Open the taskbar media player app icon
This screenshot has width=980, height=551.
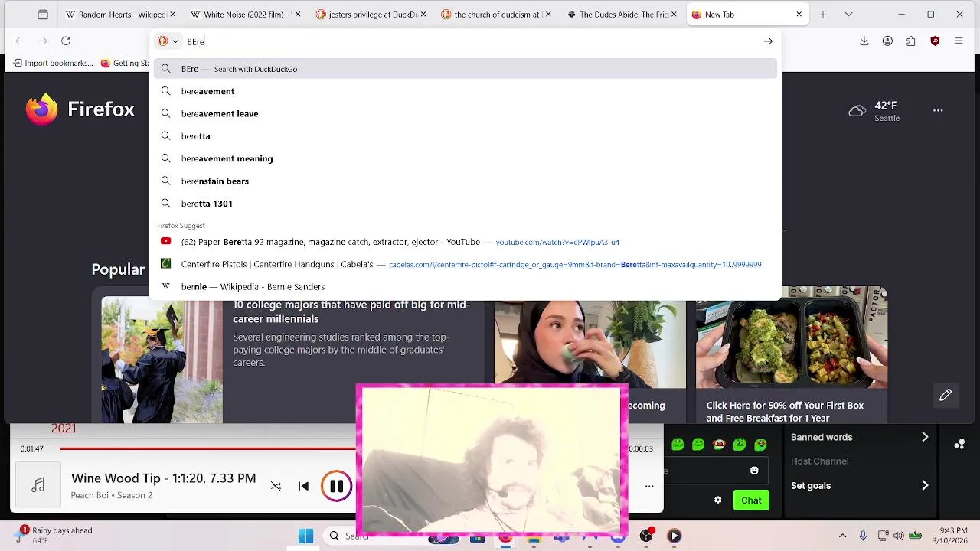pos(674,536)
